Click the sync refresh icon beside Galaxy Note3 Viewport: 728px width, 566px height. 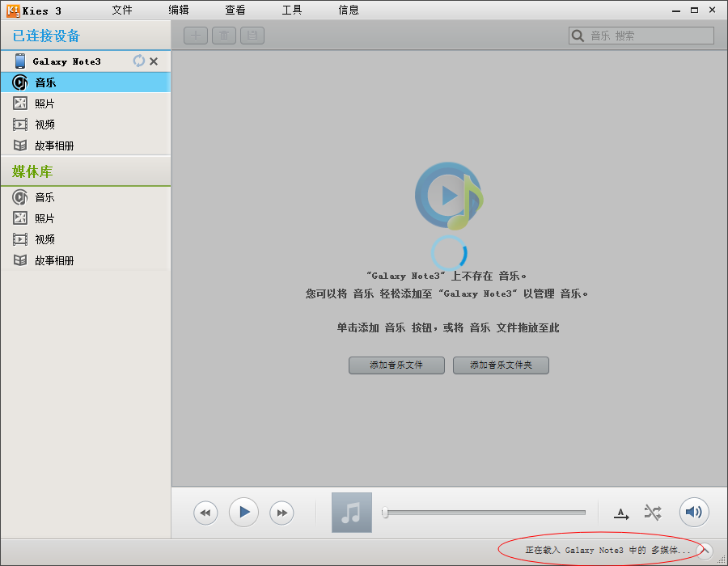pos(139,61)
